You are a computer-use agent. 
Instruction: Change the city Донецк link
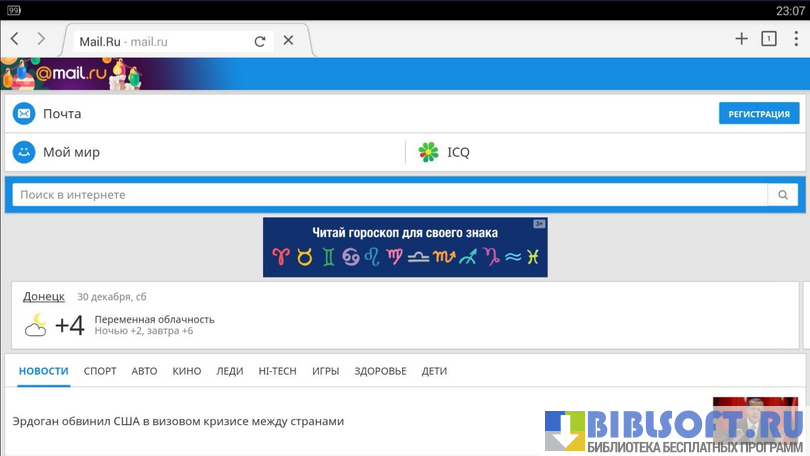tap(44, 296)
